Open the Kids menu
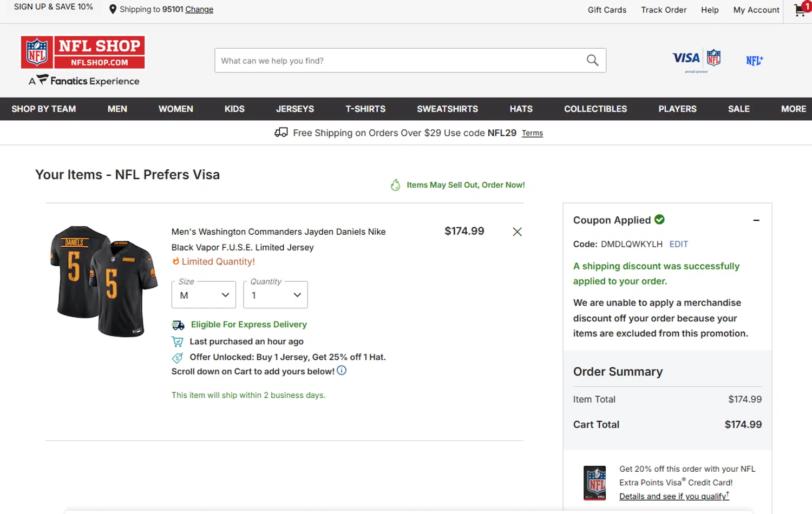 coord(234,109)
